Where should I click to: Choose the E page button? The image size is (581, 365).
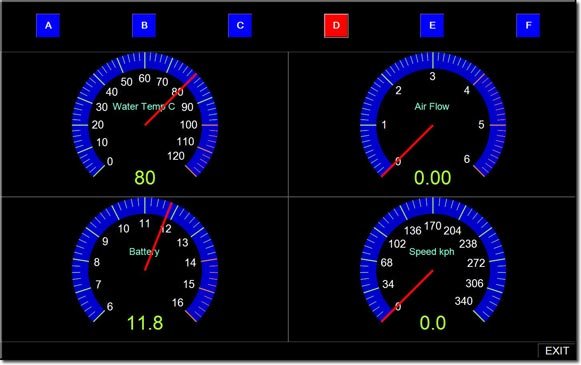[x=432, y=26]
